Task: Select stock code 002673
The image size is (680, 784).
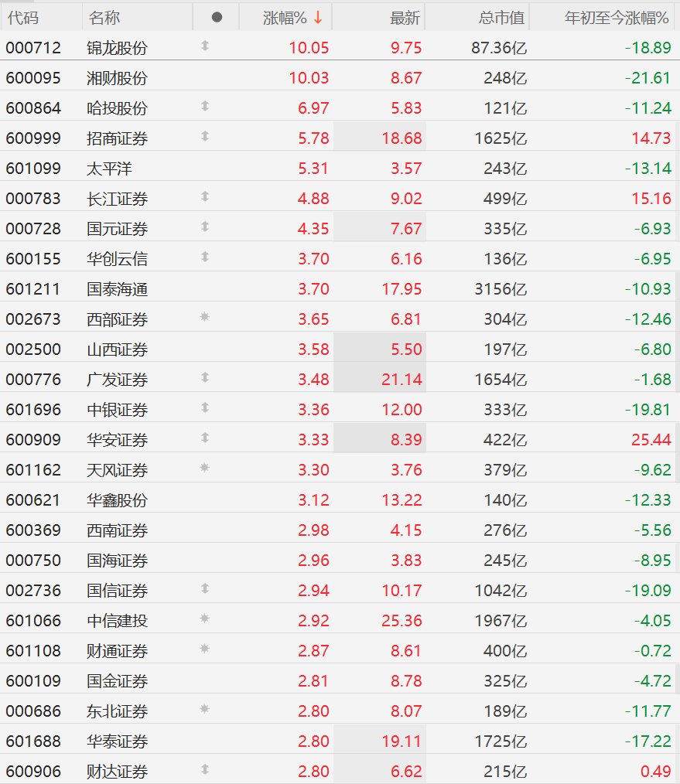Action: 33,319
